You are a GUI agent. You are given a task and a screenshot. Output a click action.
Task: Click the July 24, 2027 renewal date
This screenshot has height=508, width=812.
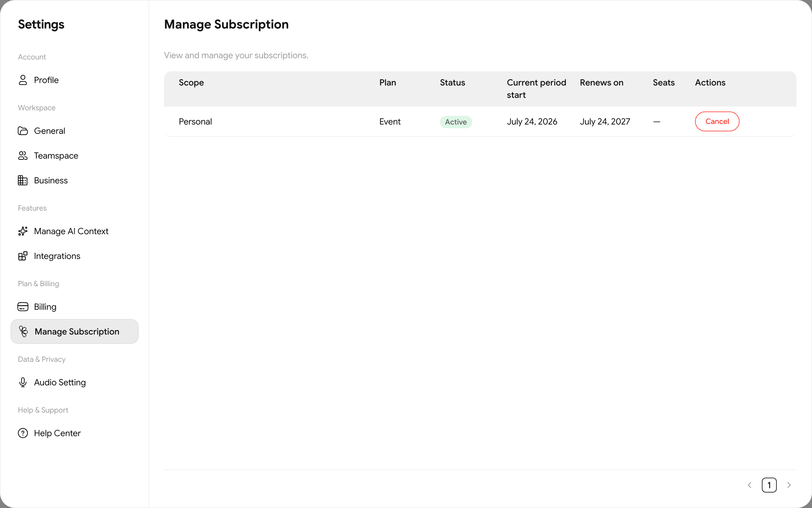605,122
